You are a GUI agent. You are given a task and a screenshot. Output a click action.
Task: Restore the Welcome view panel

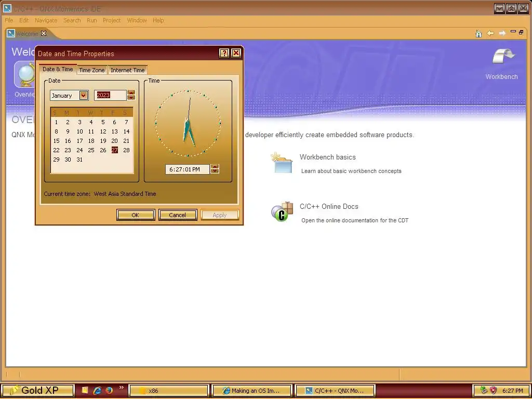coord(521,32)
